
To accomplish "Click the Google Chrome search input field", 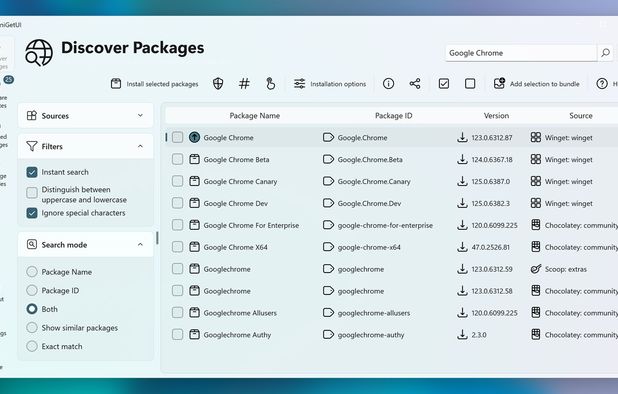I will [x=521, y=53].
